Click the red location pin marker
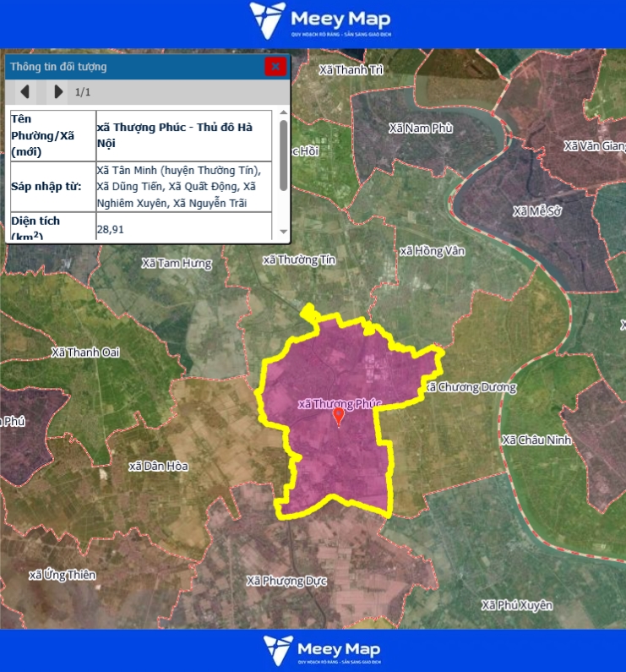Screen dimensions: 626x672 (x=339, y=417)
